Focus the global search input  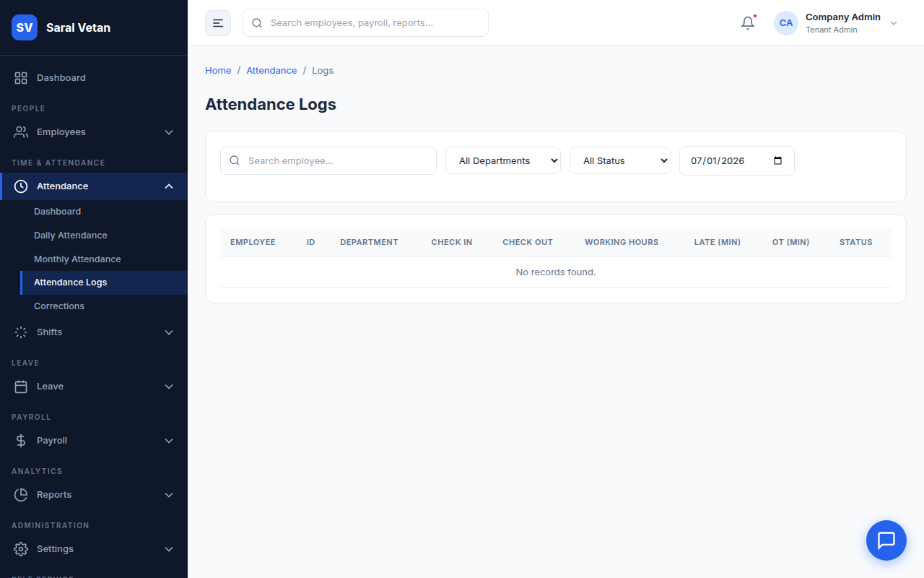[x=365, y=23]
